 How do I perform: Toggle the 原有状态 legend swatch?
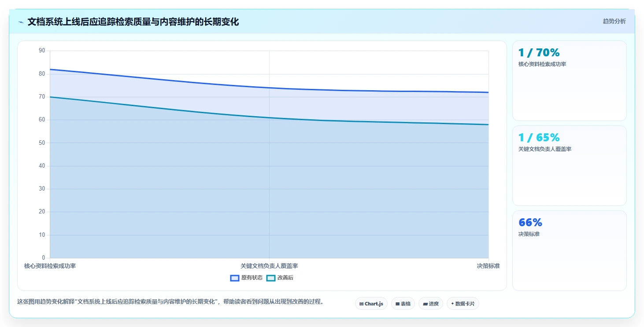tap(235, 278)
